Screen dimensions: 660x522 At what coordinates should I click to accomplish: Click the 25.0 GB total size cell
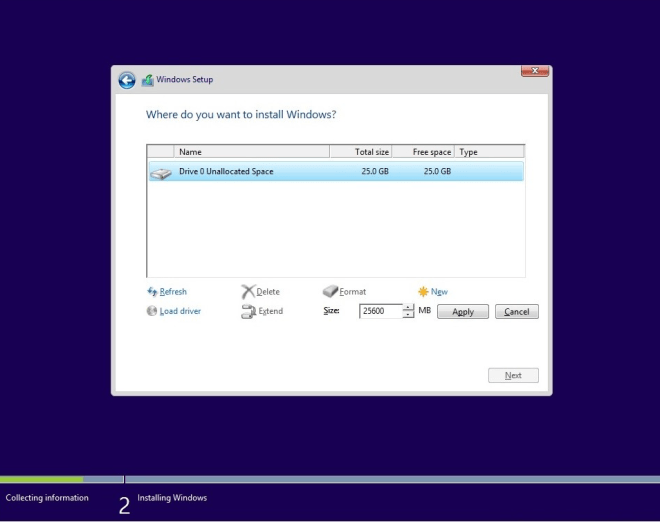point(375,171)
